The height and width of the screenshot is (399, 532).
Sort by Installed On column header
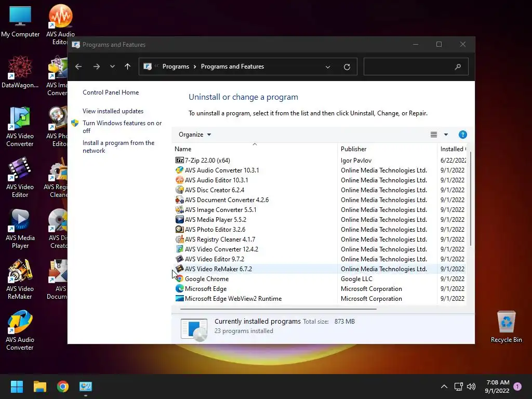click(453, 149)
